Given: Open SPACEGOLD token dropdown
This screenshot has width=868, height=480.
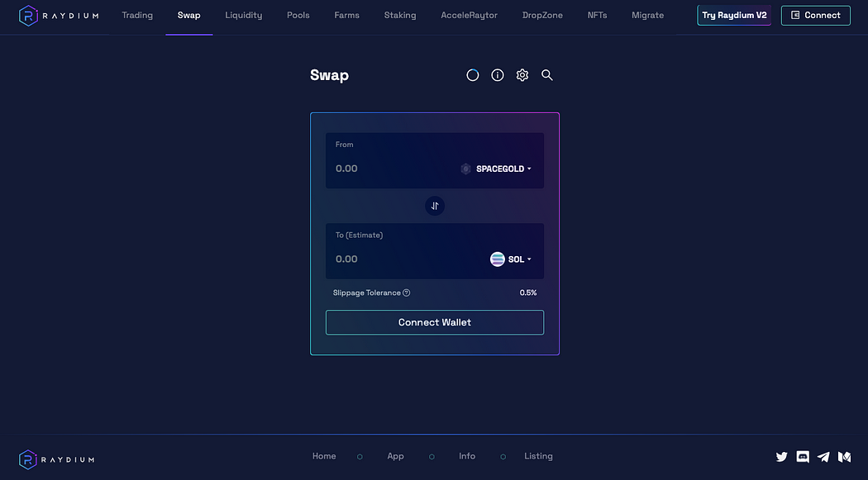Looking at the screenshot, I should pos(496,169).
